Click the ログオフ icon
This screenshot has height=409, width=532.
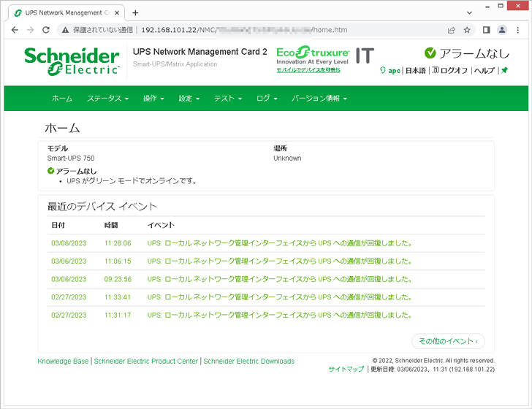click(x=436, y=70)
